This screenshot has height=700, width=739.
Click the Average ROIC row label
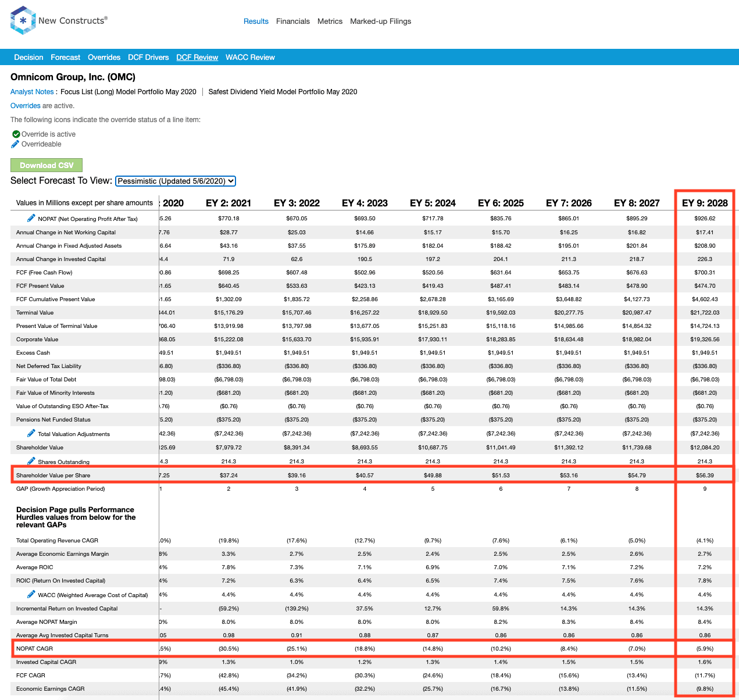coord(34,567)
